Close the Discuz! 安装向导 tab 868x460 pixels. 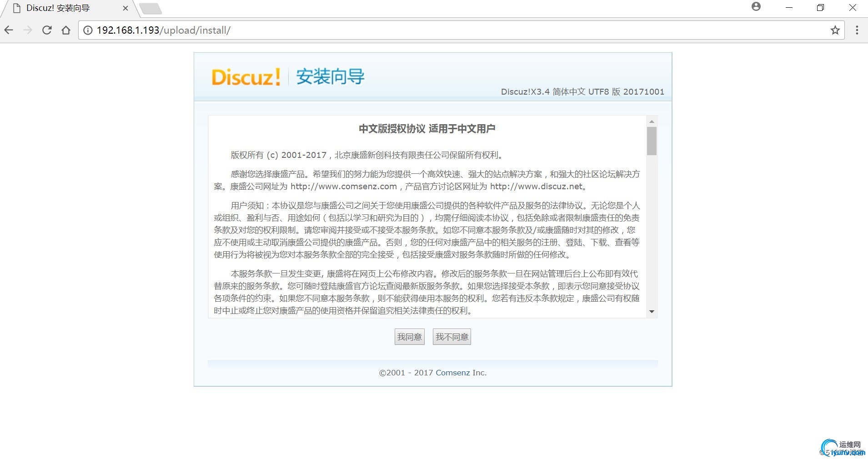[x=125, y=8]
